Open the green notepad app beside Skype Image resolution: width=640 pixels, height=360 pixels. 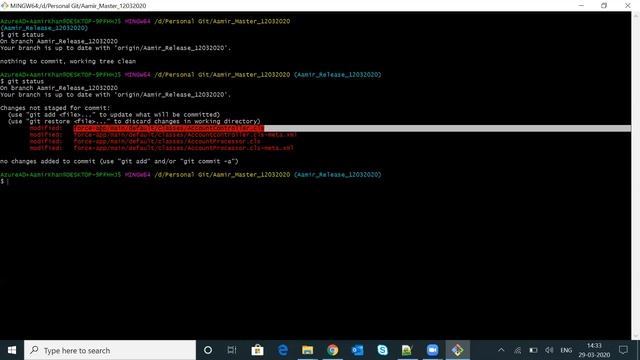[407, 350]
